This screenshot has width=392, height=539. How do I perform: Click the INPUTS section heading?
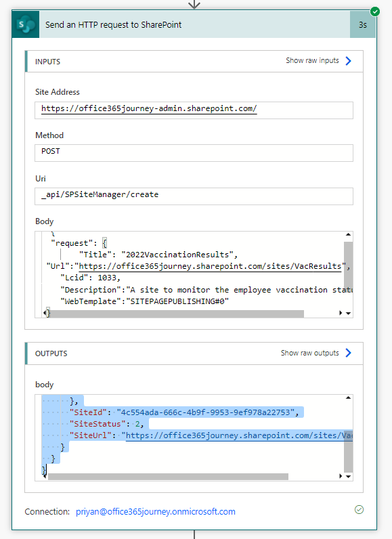48,62
